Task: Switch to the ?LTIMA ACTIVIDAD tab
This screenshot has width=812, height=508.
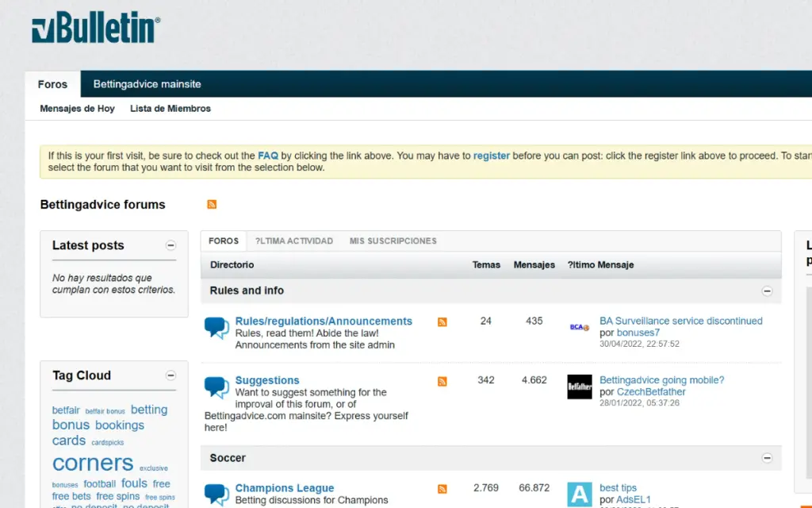Action: [294, 241]
